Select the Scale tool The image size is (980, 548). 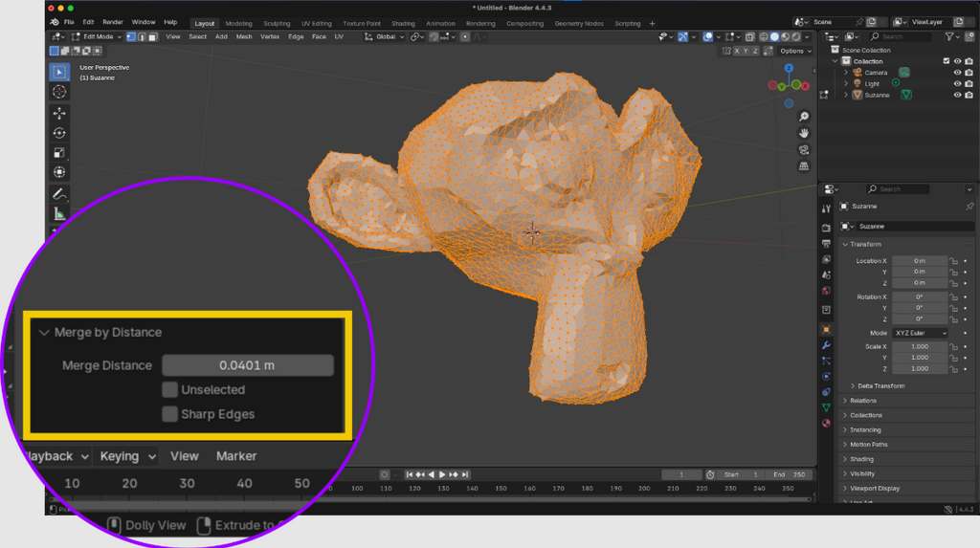59,152
